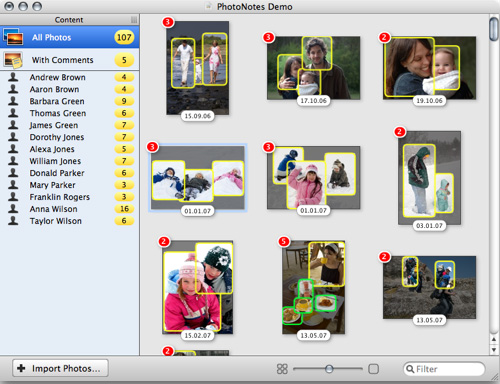
Task: Click the Import Photos button
Action: click(x=60, y=368)
